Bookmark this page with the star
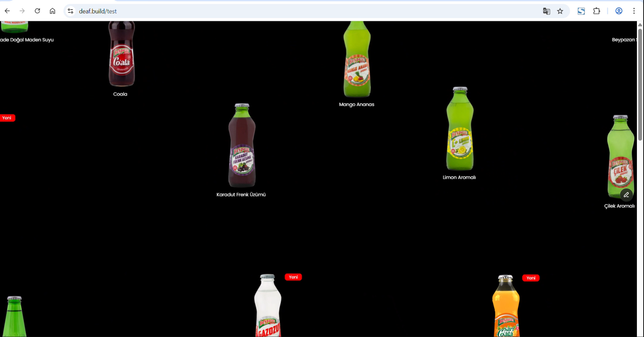Image resolution: width=644 pixels, height=337 pixels. 560,11
